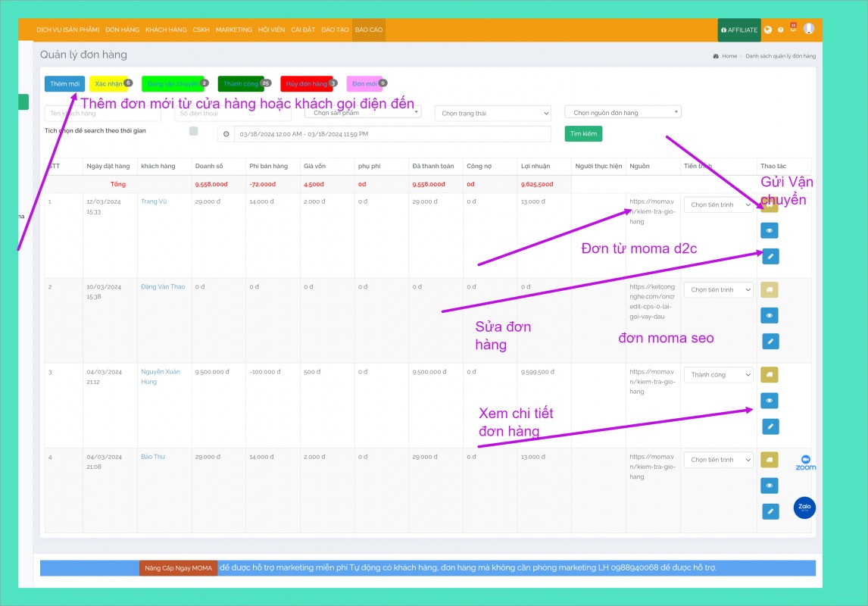
Task: Click the edit pencil icon for Trang Vũ's order
Action: click(x=770, y=256)
